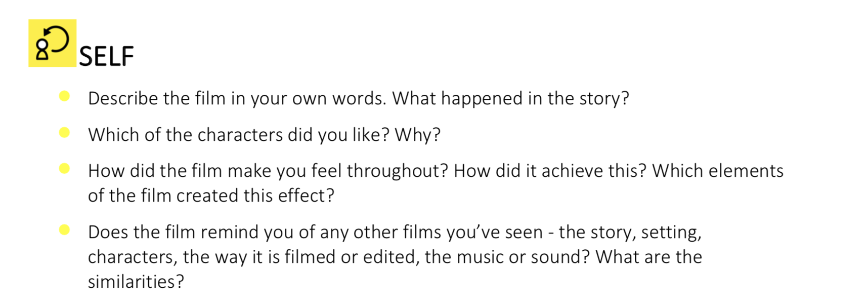The width and height of the screenshot is (868, 307).
Task: Click 'How did it achieve this?'
Action: tap(550, 171)
